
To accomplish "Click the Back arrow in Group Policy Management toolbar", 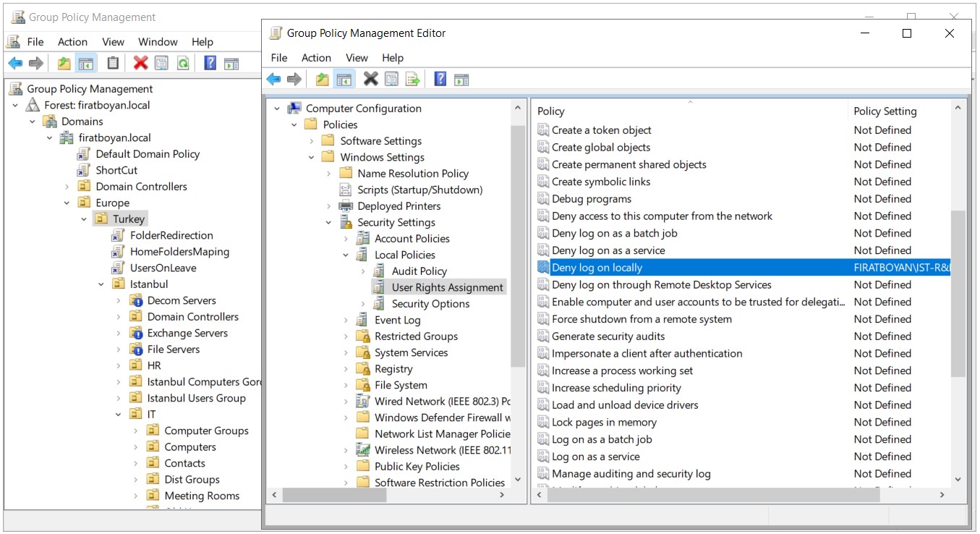I will tap(15, 63).
